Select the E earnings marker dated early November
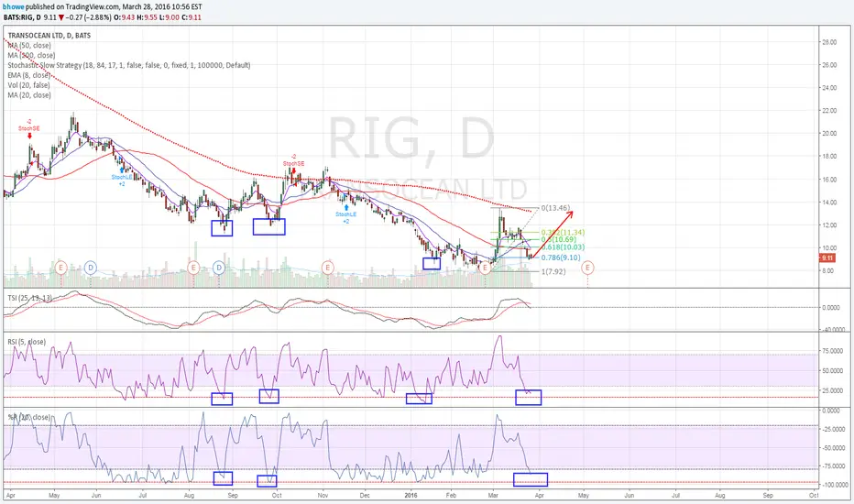 click(x=327, y=268)
